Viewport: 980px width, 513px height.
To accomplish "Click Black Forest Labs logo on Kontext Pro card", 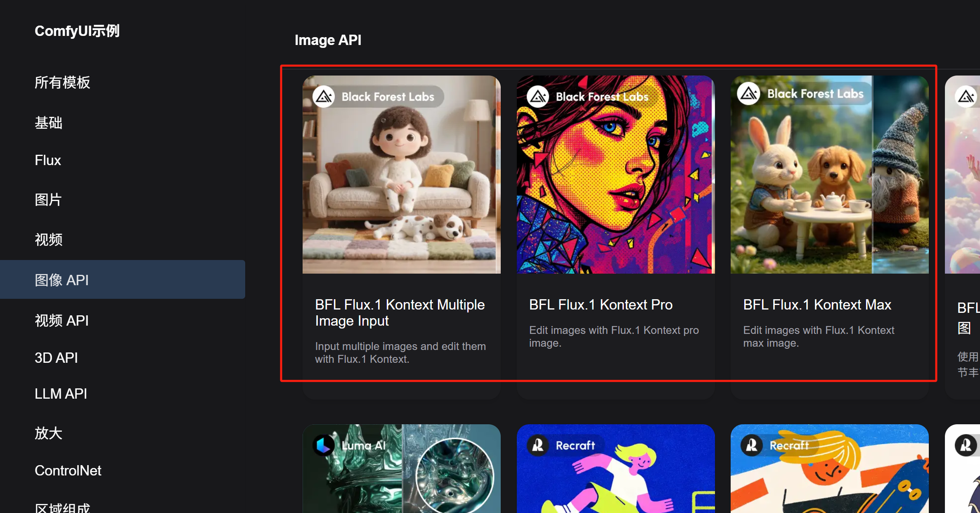I will click(538, 97).
